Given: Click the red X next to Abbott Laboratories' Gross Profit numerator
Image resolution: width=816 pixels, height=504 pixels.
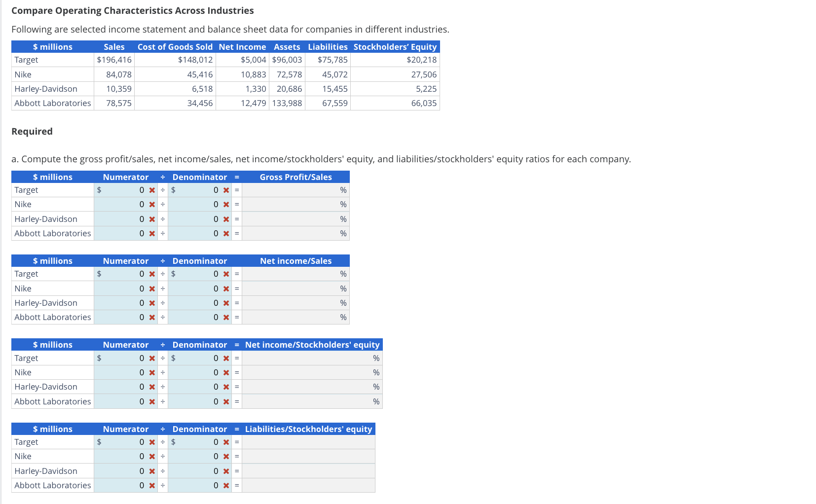Looking at the screenshot, I should (x=151, y=233).
